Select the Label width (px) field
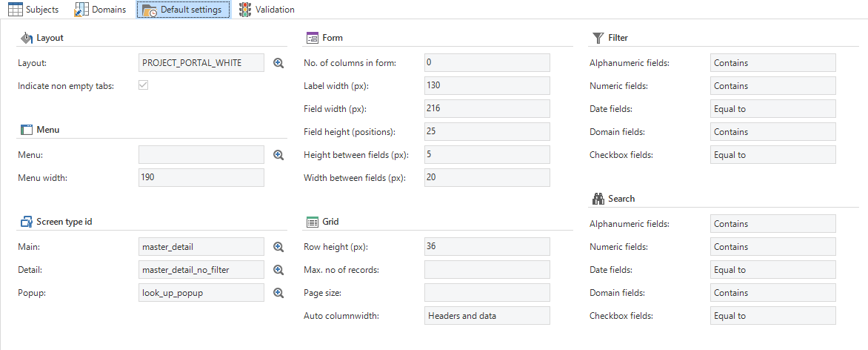Viewport: 868px width, 350px height. click(487, 86)
